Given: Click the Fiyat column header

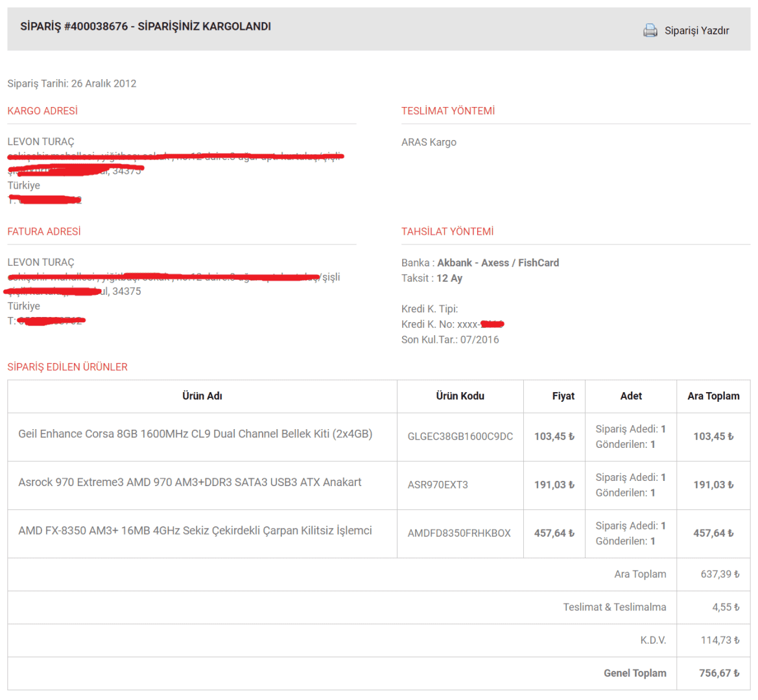Looking at the screenshot, I should (563, 396).
